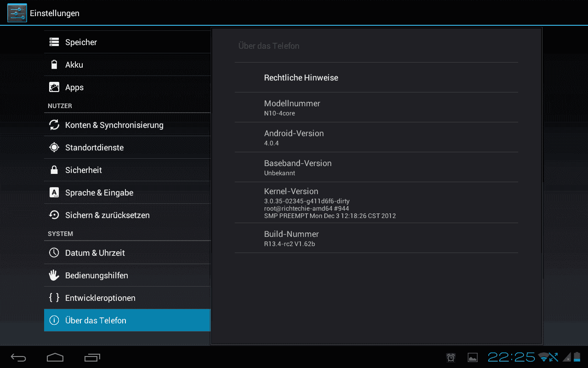Tap the picture notification icon
The image size is (588, 368).
click(x=473, y=357)
